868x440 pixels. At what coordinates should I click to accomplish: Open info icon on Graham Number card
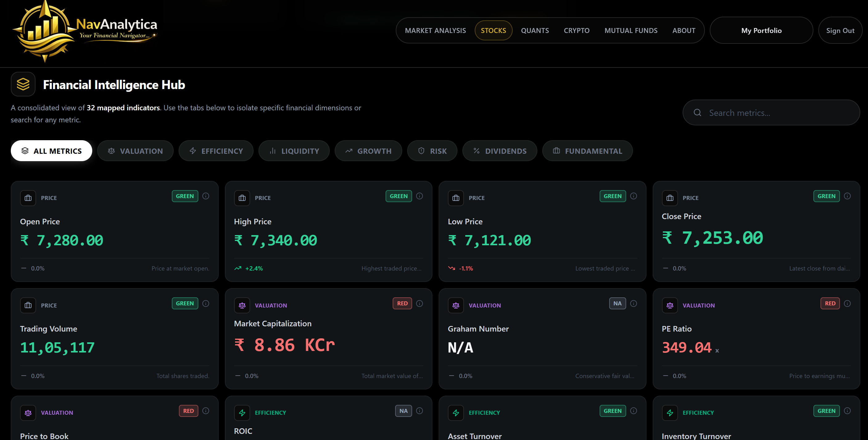click(x=634, y=303)
